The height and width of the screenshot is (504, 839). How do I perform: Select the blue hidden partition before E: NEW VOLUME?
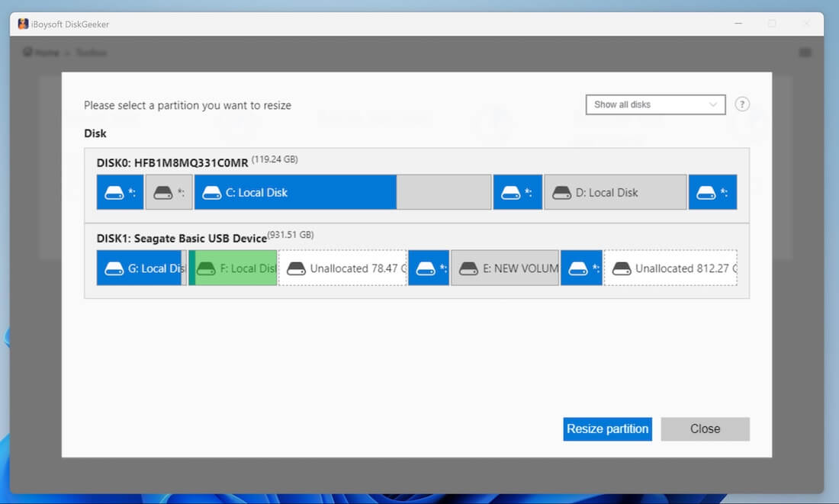coord(429,268)
